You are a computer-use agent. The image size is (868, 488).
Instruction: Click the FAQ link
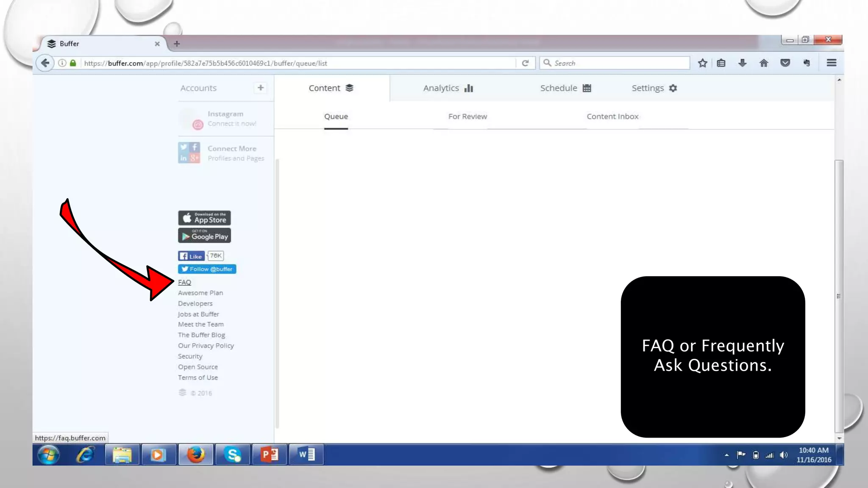[x=184, y=282]
